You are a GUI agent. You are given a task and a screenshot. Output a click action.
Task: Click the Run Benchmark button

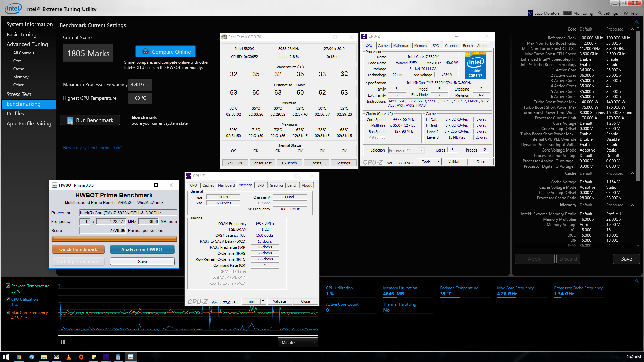(x=90, y=120)
